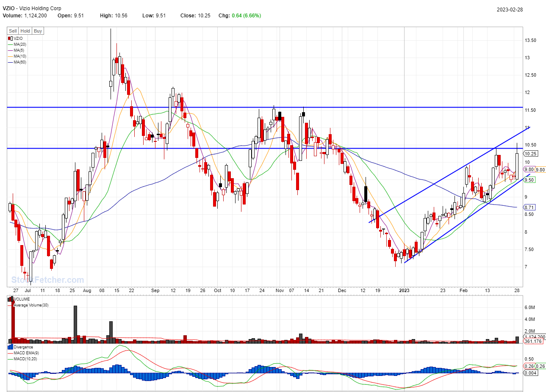The height and width of the screenshot is (392, 546).
Task: Click the 2023 date axis label
Action: pos(405,290)
